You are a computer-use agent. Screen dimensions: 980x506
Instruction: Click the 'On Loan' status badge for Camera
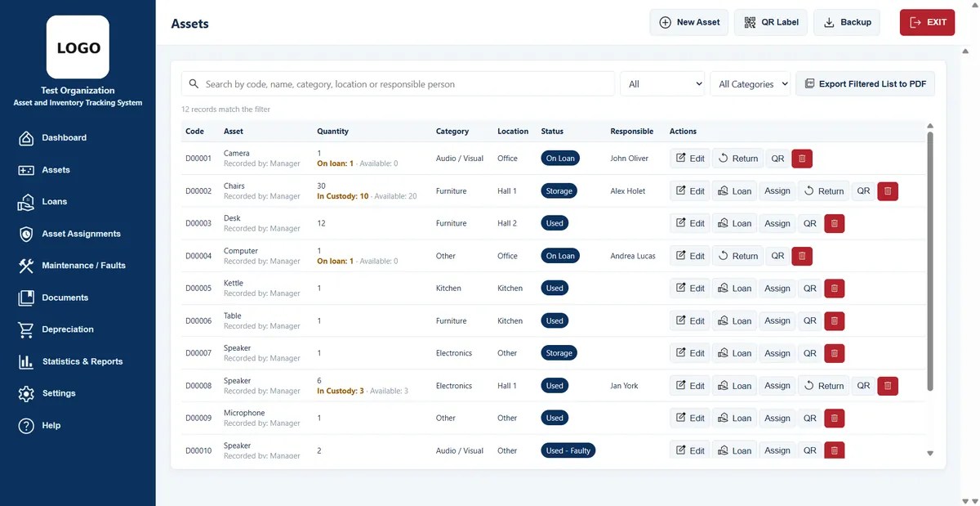click(560, 159)
